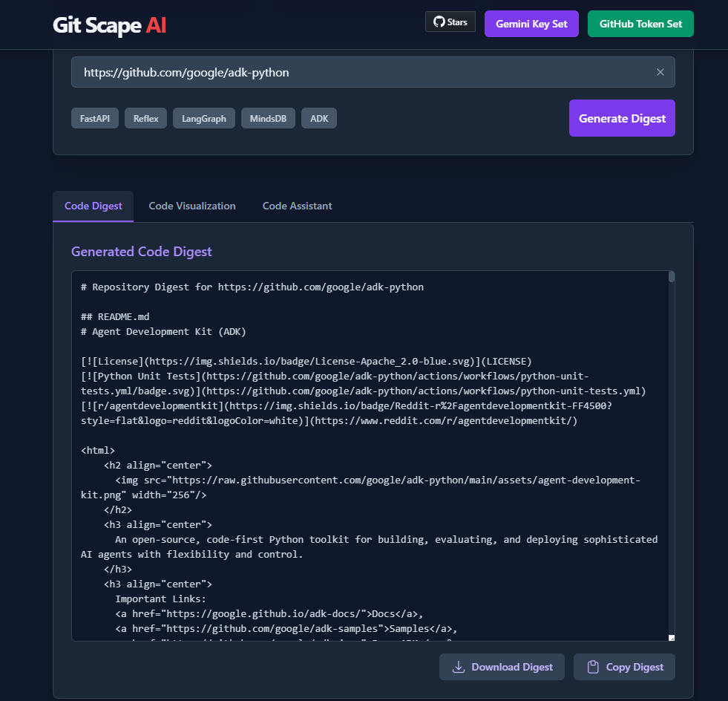Select the MindsDB example chip
Image resolution: width=728 pixels, height=701 pixels.
point(268,118)
